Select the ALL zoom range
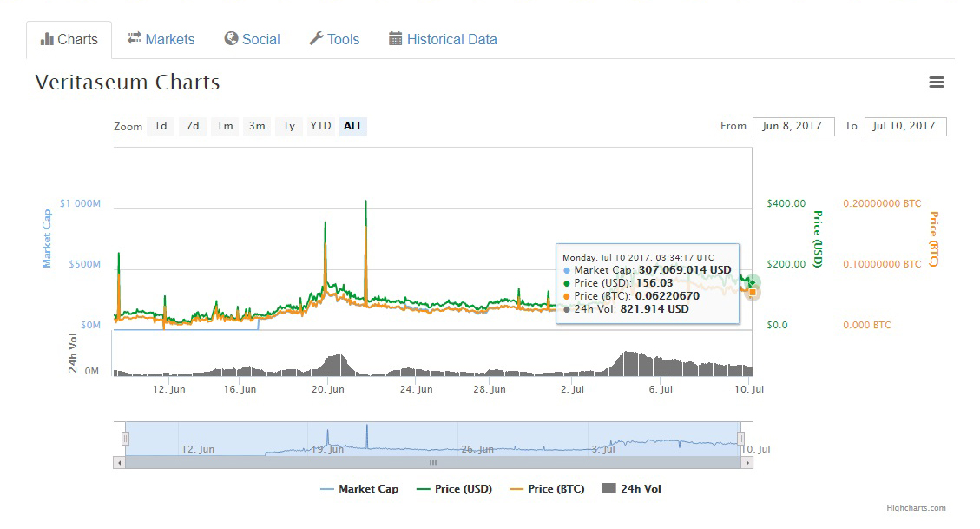 pyautogui.click(x=353, y=126)
